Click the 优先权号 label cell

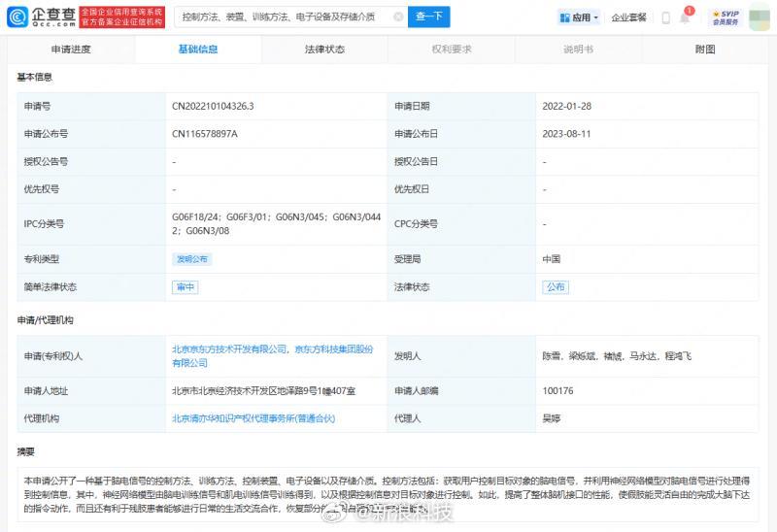coord(91,189)
